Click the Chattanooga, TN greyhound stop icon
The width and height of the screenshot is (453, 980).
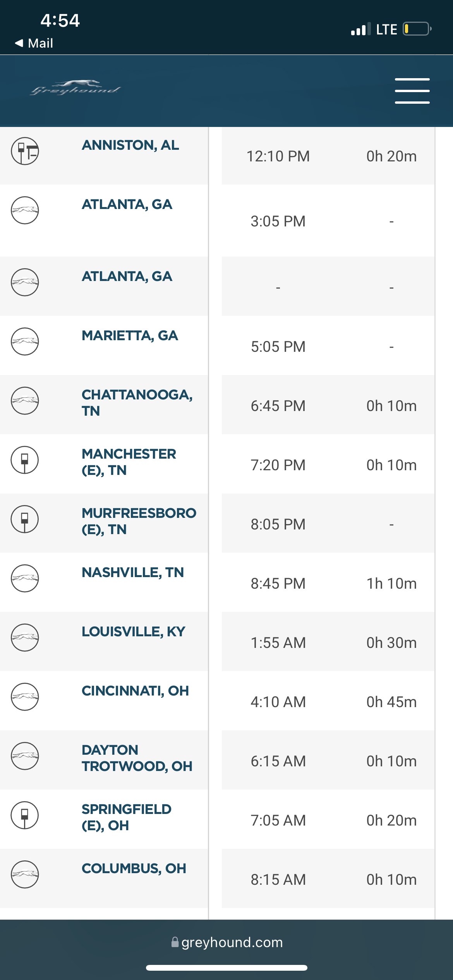coord(25,401)
